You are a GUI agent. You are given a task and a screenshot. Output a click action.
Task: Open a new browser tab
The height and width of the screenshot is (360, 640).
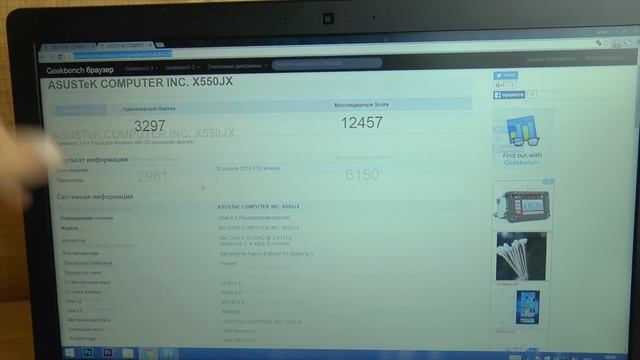[160, 44]
